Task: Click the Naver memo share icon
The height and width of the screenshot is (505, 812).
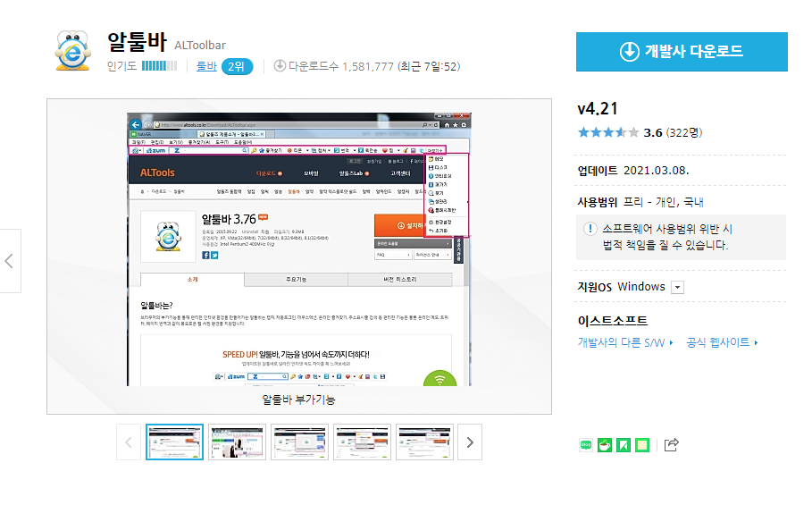Action: [x=642, y=445]
